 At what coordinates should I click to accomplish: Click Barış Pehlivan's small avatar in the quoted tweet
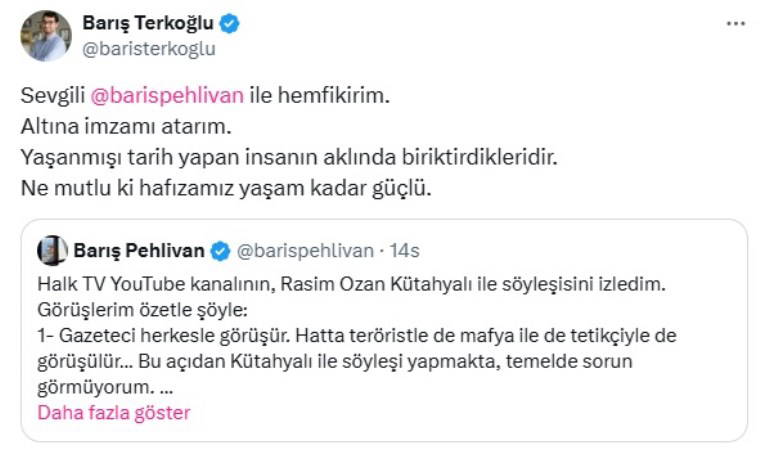click(53, 250)
